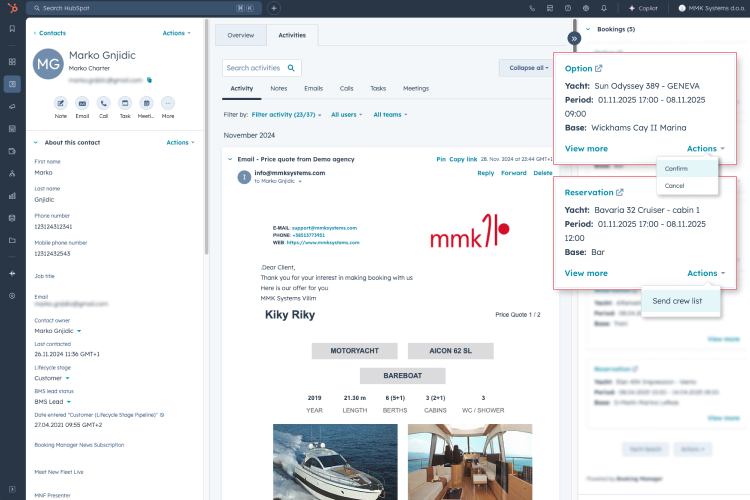Select the Calls activity tab
750x500 pixels.
click(x=346, y=89)
